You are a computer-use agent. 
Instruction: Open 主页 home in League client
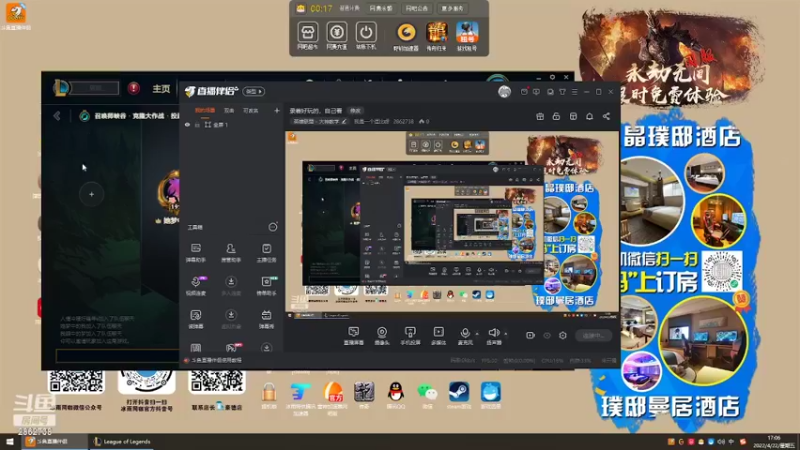click(x=161, y=88)
